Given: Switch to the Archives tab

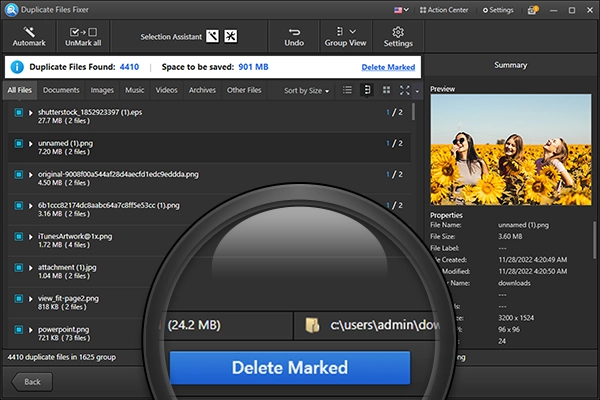Looking at the screenshot, I should point(202,90).
